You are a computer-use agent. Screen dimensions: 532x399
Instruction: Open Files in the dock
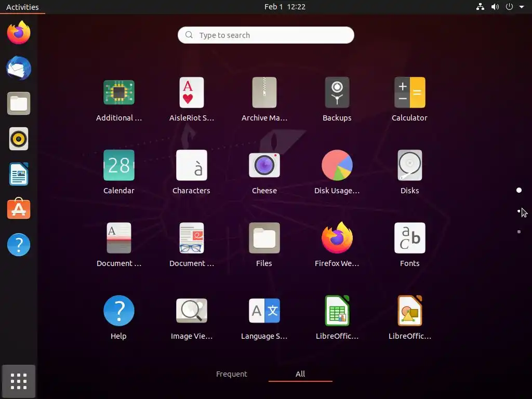(19, 103)
